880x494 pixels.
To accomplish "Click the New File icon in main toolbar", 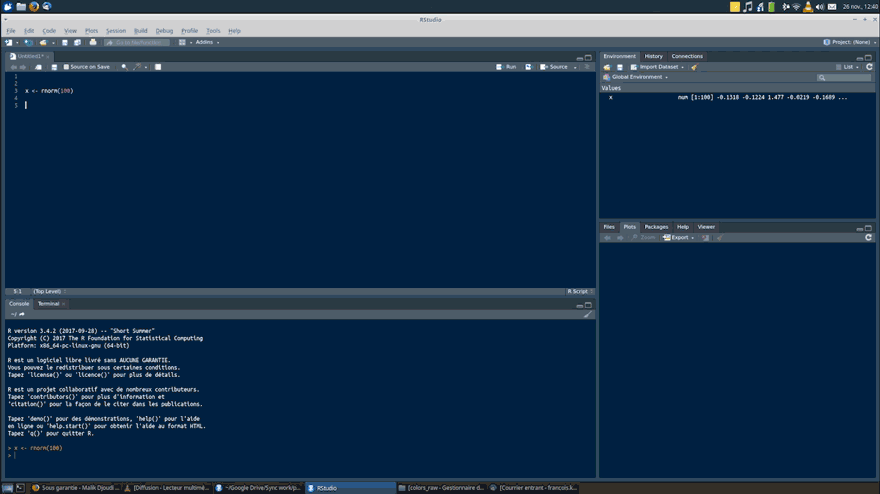I will click(8, 42).
